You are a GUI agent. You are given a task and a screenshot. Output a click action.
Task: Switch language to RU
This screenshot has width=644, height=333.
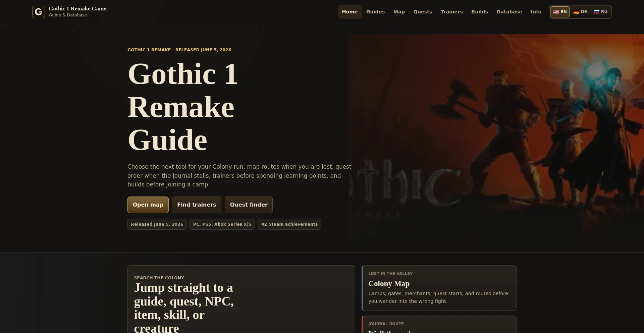click(x=600, y=12)
